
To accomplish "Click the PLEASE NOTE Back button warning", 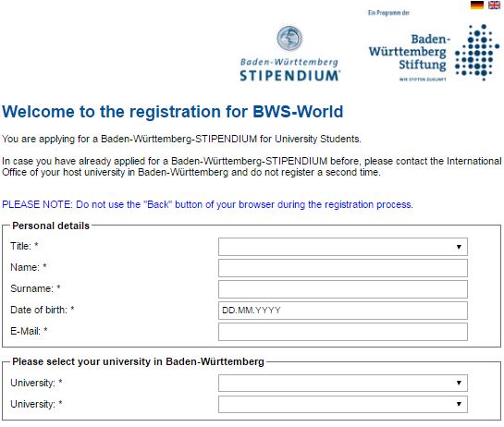I will pos(207,204).
